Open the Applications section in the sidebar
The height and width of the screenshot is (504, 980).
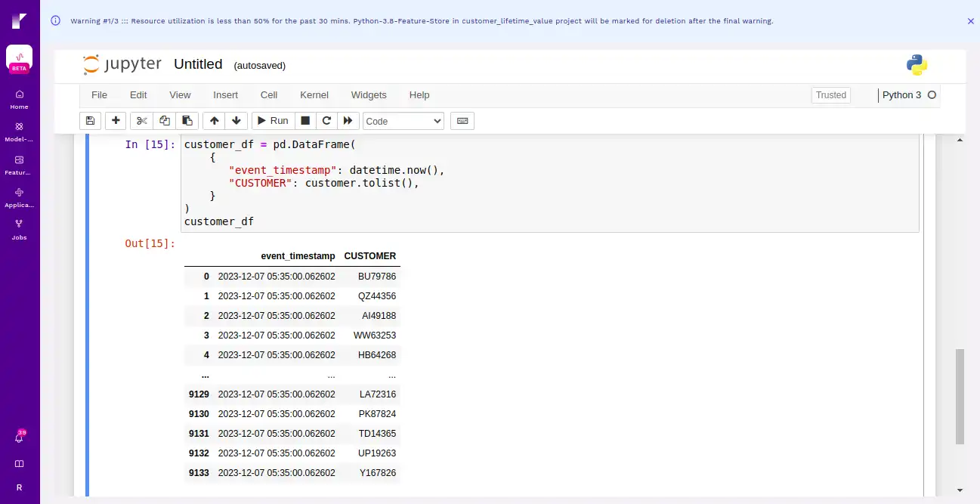[x=20, y=197]
